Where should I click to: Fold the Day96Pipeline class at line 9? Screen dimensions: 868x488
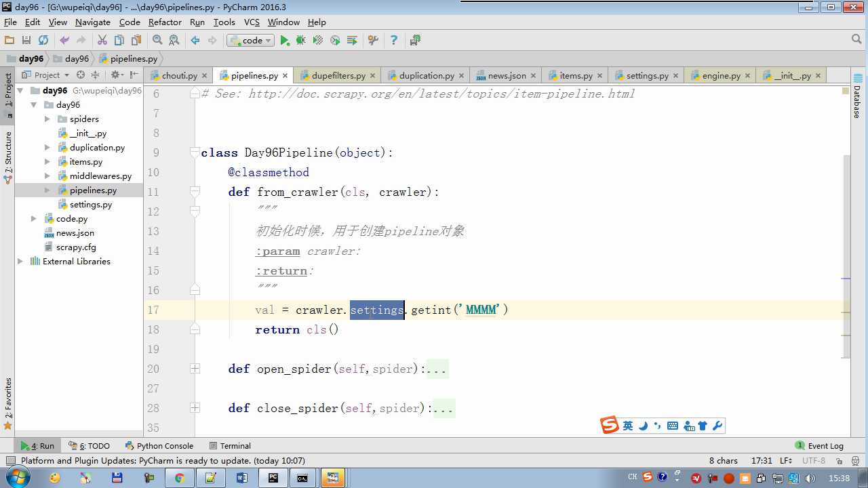pyautogui.click(x=195, y=152)
